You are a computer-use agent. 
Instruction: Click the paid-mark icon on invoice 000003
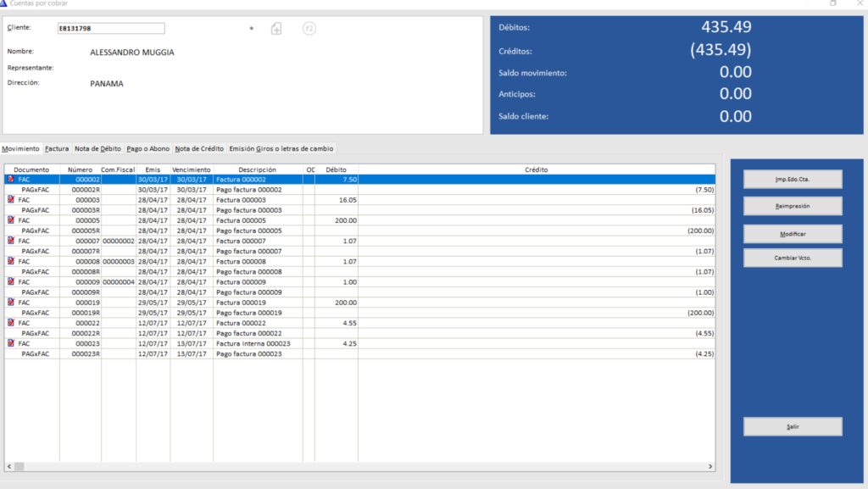pos(10,200)
